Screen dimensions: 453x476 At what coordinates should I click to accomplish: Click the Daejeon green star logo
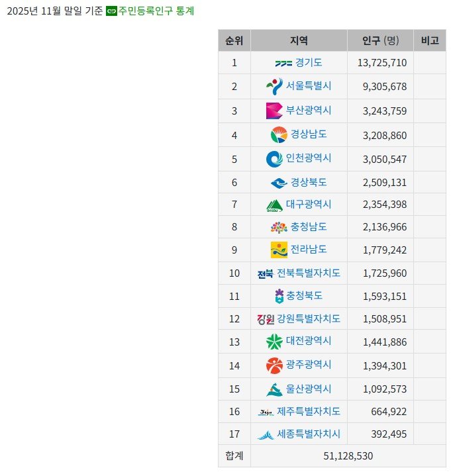[274, 342]
